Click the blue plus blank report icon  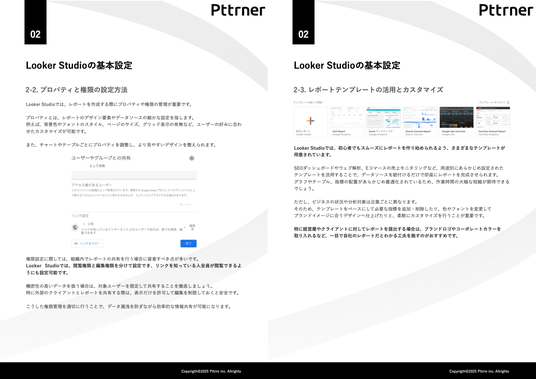point(310,121)
